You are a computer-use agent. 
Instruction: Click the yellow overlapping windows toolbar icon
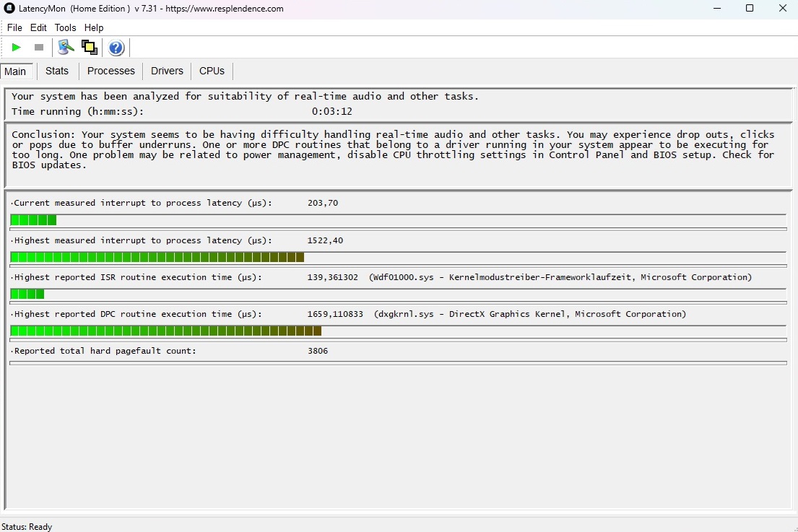(x=90, y=48)
